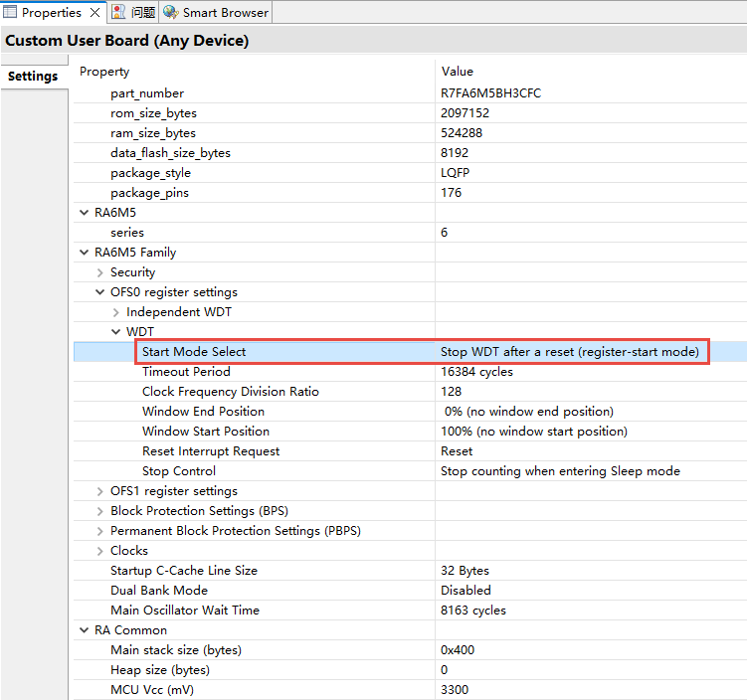The image size is (747, 700).
Task: Collapse OFS0 register settings
Action: coord(100,292)
